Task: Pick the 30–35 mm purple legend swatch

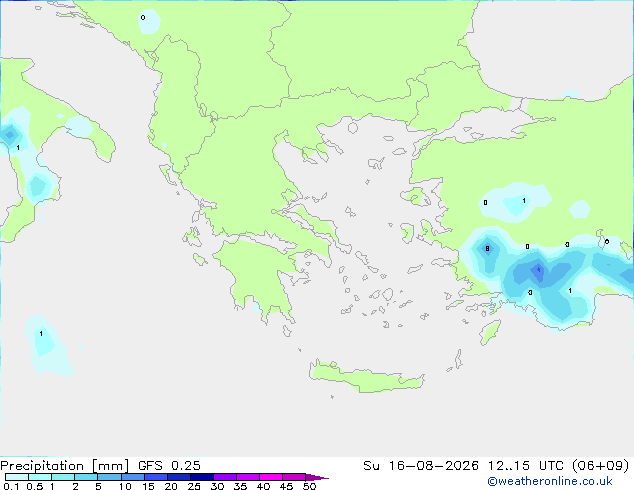Action: coord(224,477)
